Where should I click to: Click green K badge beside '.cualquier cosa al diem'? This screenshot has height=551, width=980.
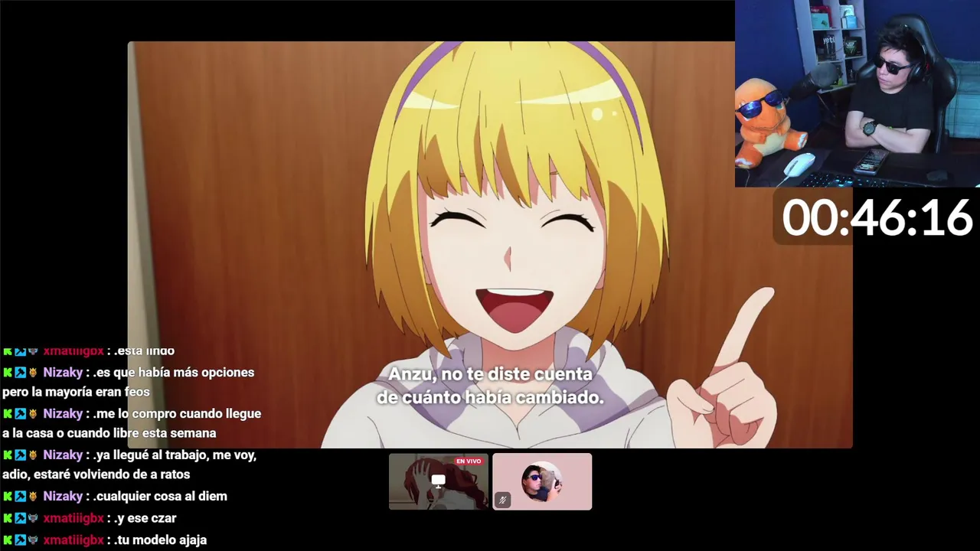tap(8, 496)
